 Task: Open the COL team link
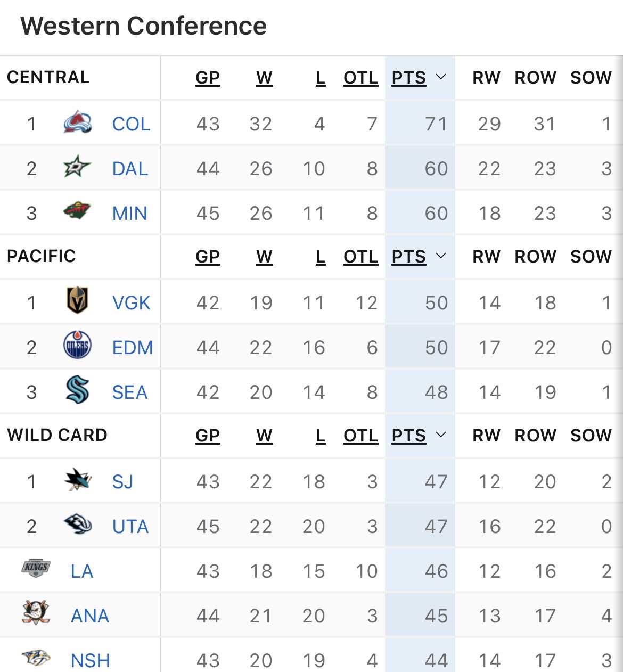point(131,124)
